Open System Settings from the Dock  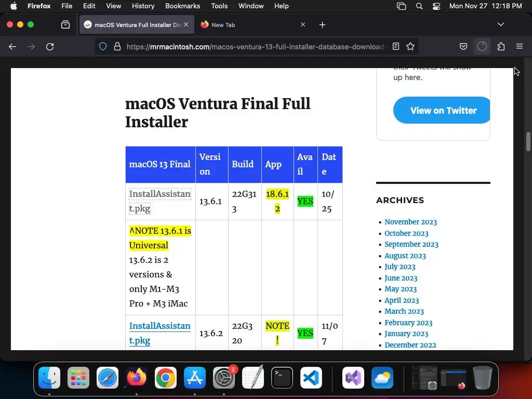point(224,378)
